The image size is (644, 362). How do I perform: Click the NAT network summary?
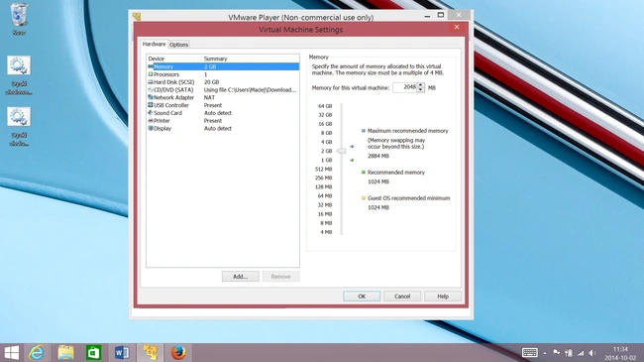[209, 97]
